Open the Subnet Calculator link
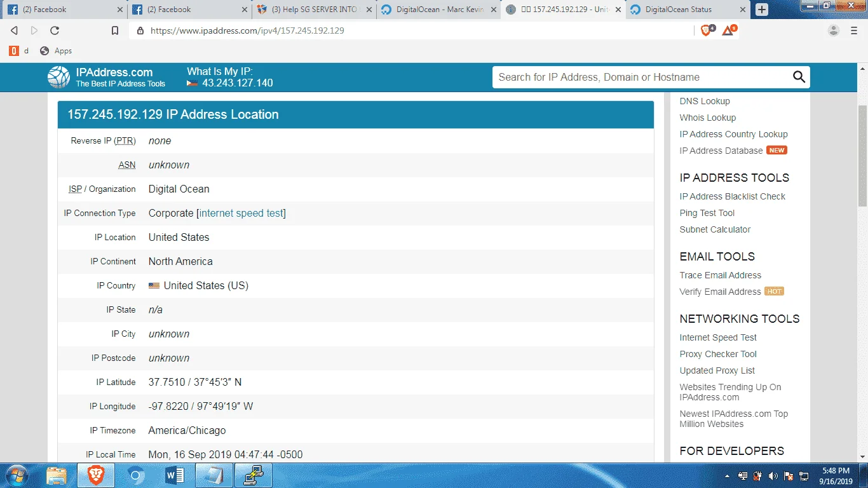 [x=715, y=229]
